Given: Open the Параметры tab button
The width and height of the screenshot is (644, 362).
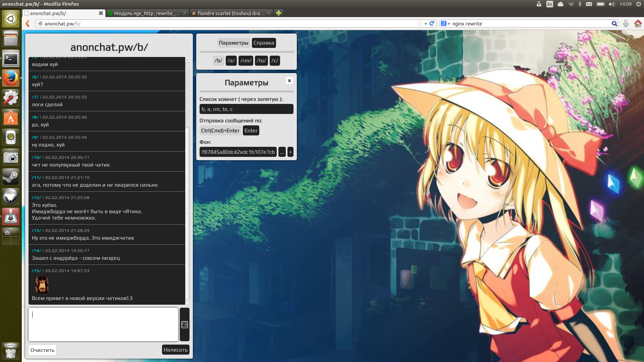Looking at the screenshot, I should [233, 43].
